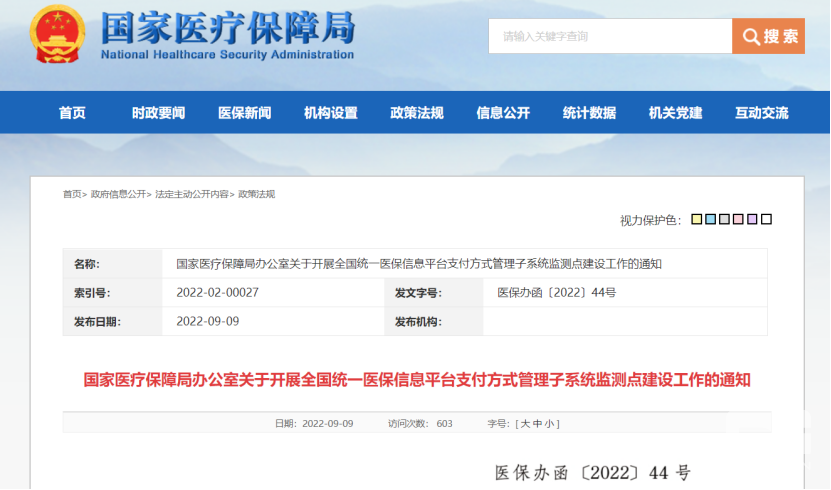Viewport: 831px width, 490px height.
Task: Choose the pink eye-protection color swatch
Action: tap(738, 220)
